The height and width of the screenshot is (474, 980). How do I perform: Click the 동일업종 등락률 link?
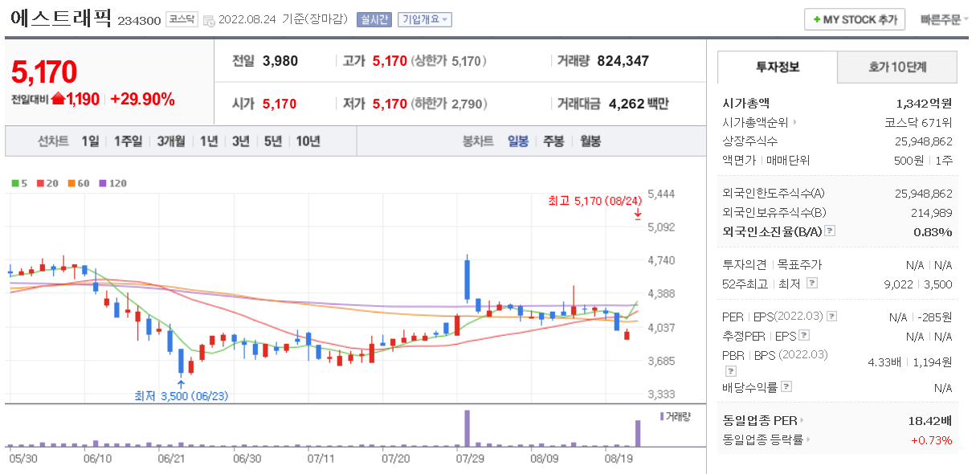[x=762, y=439]
